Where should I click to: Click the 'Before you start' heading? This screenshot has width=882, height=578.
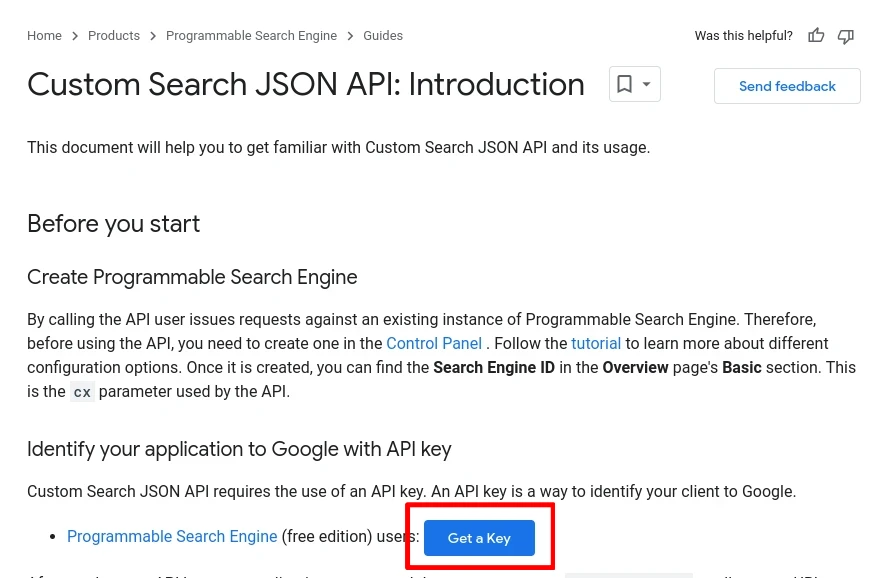(x=113, y=224)
